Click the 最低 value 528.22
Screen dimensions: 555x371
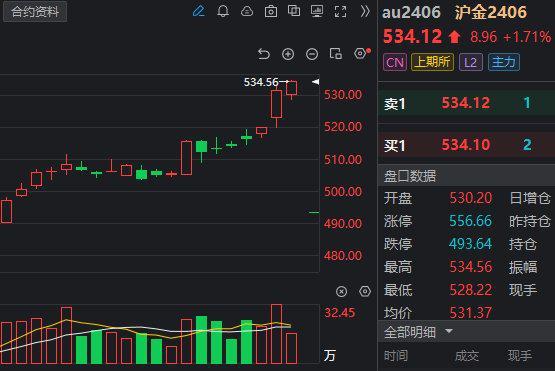coord(470,290)
